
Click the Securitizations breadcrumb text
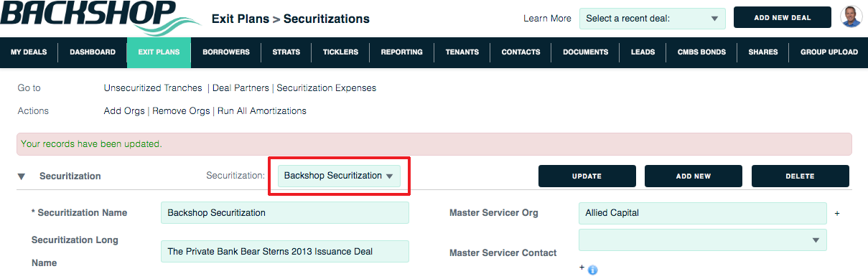pos(327,19)
